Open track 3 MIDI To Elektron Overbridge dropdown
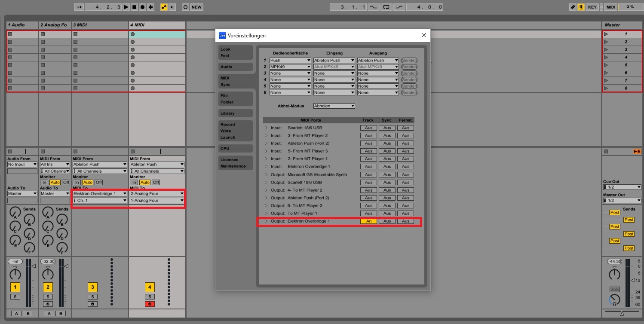Viewport: 644px width, 324px height. pyautogui.click(x=100, y=194)
